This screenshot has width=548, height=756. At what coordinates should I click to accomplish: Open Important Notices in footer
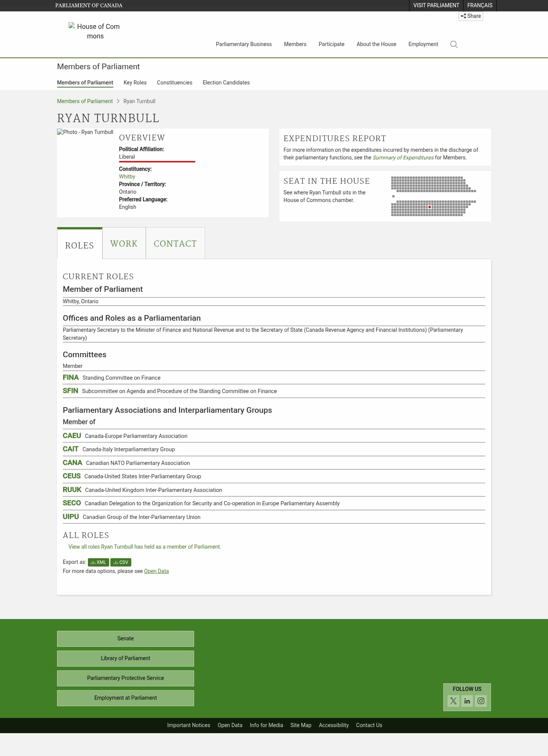coord(189,725)
